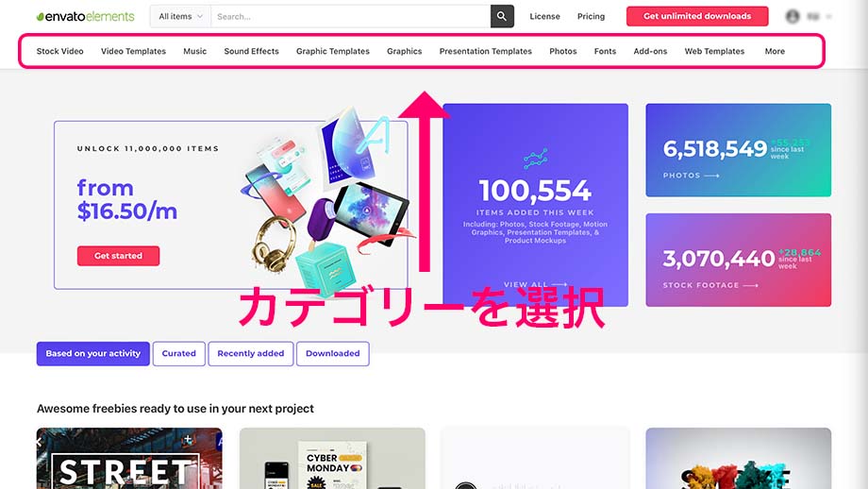Switch to the Curated tab
The height and width of the screenshot is (489, 868).
(179, 353)
